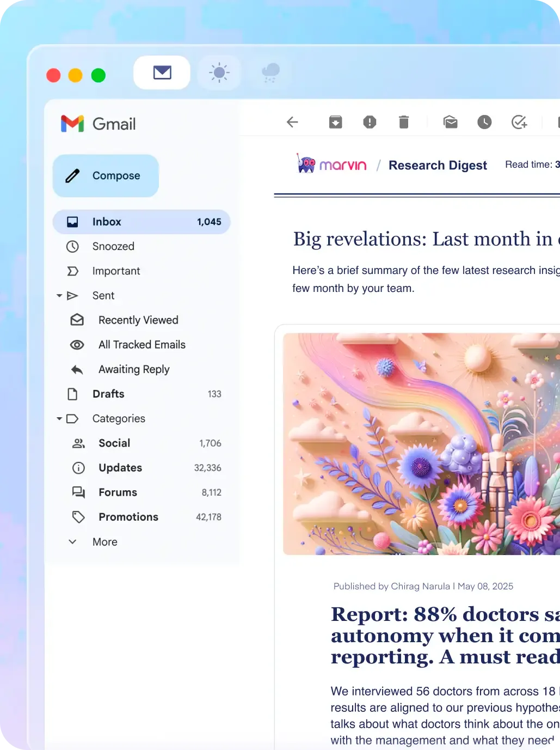Click the Important marker icon
The height and width of the screenshot is (750, 560).
click(x=72, y=271)
